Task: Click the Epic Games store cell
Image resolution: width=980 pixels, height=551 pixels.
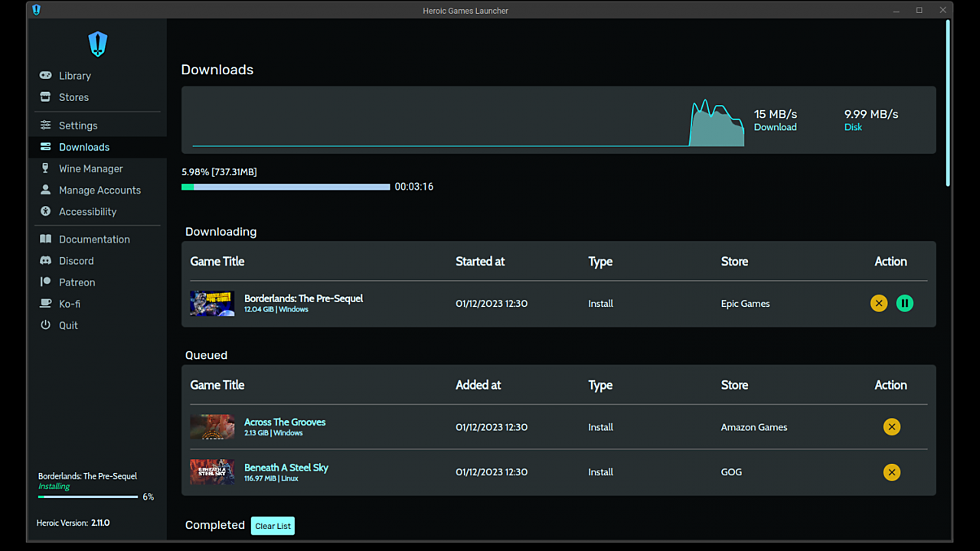Action: [745, 304]
